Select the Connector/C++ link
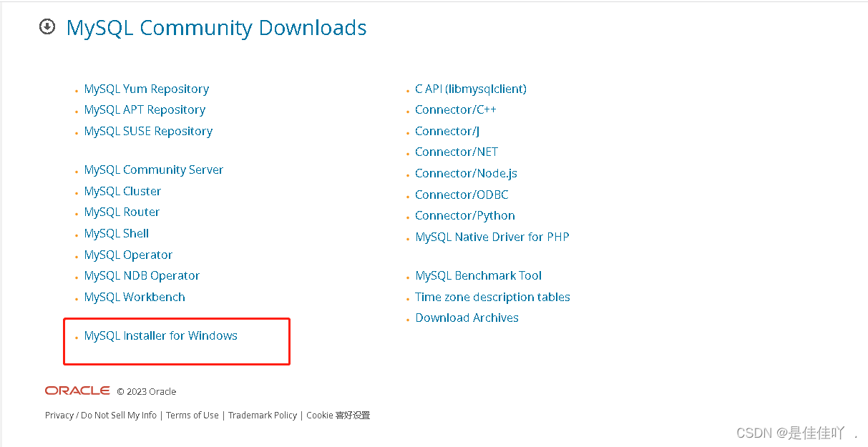 coord(456,109)
